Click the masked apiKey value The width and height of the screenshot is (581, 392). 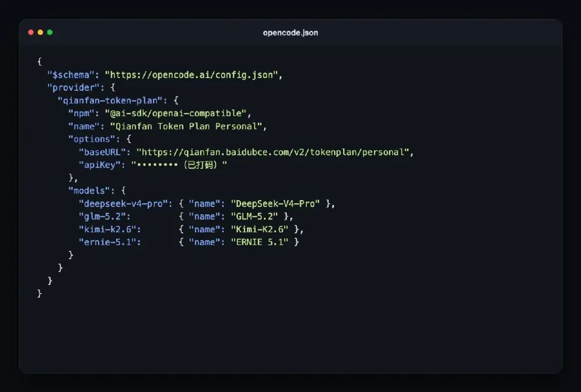coord(179,165)
